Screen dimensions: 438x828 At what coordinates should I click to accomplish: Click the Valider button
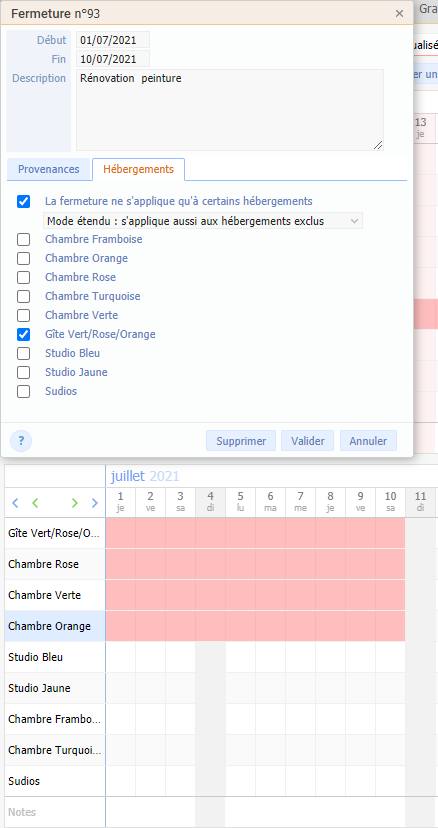(x=307, y=441)
